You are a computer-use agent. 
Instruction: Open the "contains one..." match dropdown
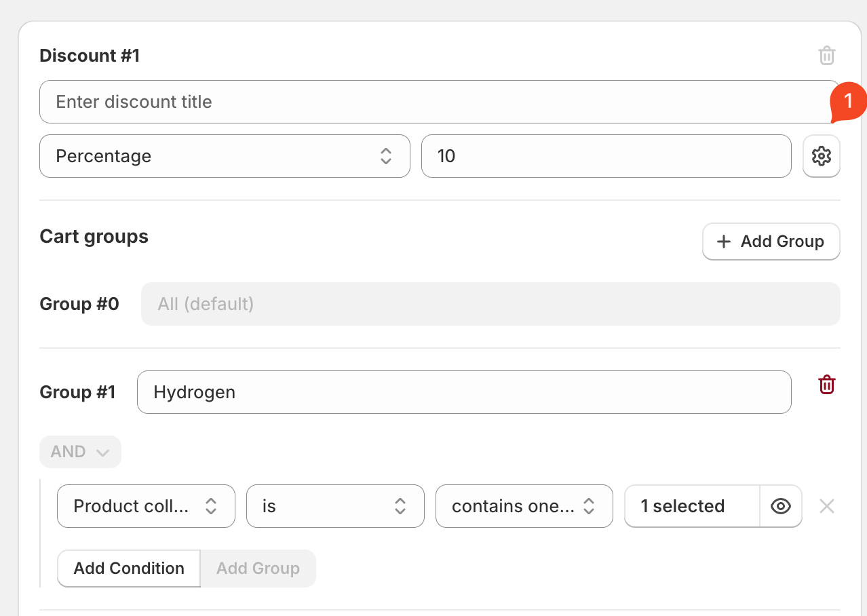(x=524, y=506)
